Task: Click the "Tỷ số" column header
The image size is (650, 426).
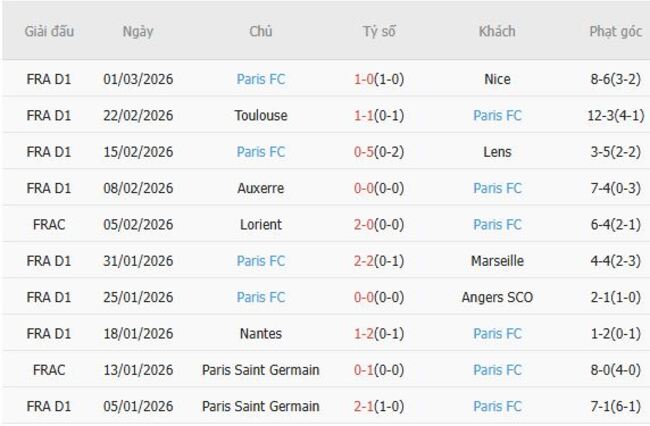Action: click(379, 31)
